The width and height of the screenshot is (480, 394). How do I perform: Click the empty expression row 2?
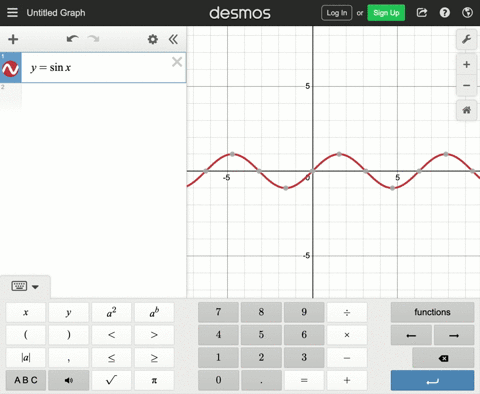[93, 97]
